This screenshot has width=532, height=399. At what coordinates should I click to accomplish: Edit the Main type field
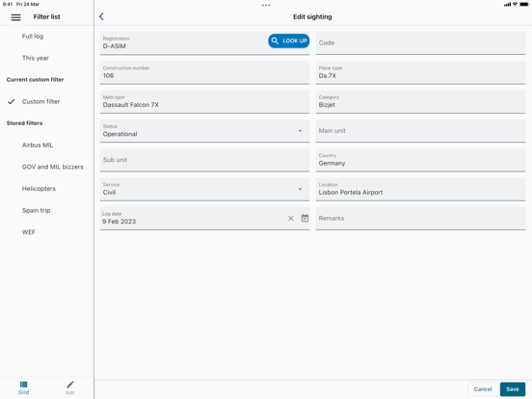[204, 102]
